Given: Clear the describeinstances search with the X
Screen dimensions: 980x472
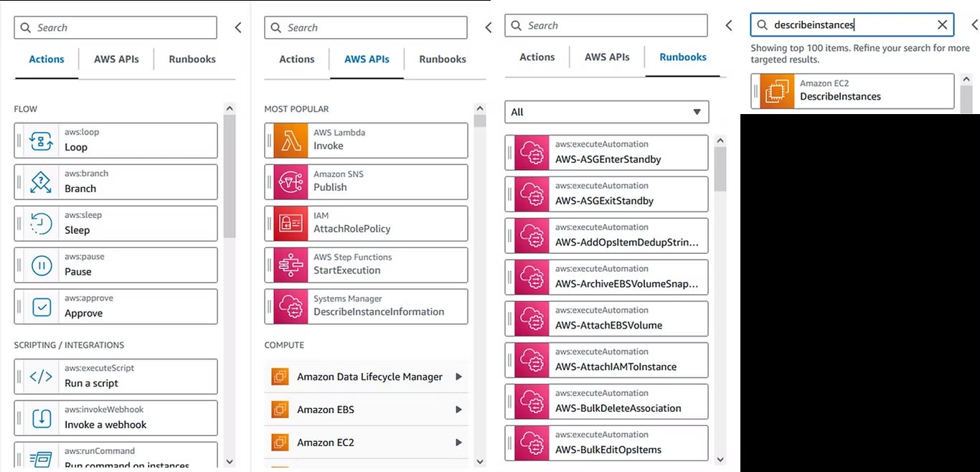Looking at the screenshot, I should point(942,24).
